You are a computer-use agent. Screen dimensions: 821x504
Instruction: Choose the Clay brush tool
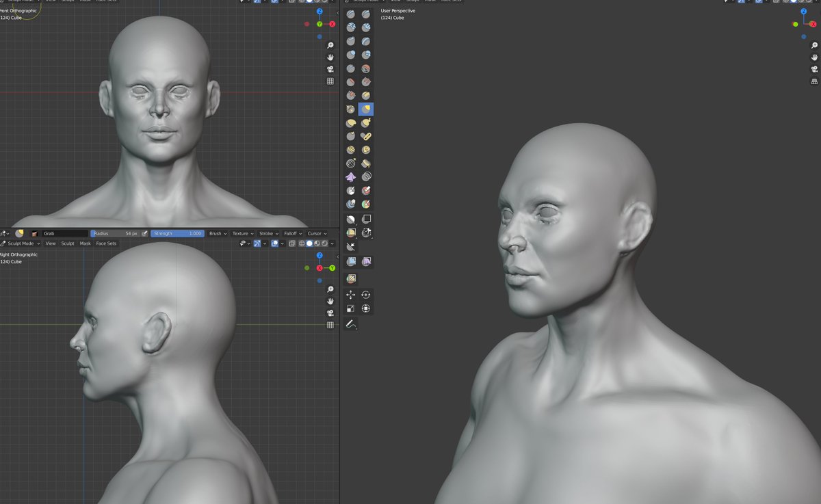click(x=350, y=27)
